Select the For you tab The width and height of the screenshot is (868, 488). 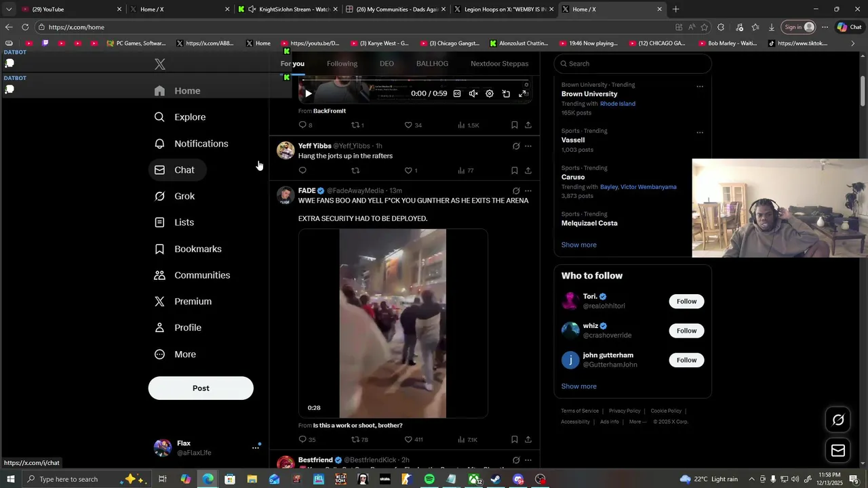(293, 64)
